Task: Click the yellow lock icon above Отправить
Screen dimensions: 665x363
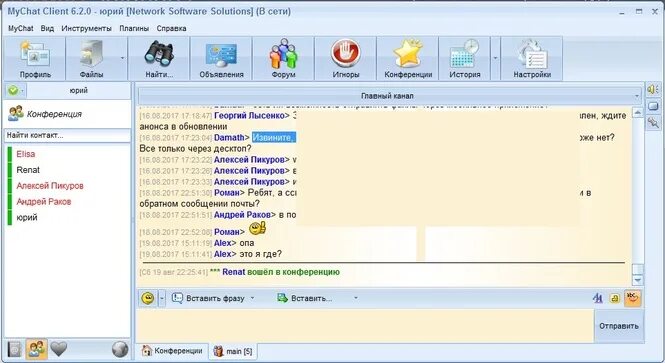Action: [615, 299]
